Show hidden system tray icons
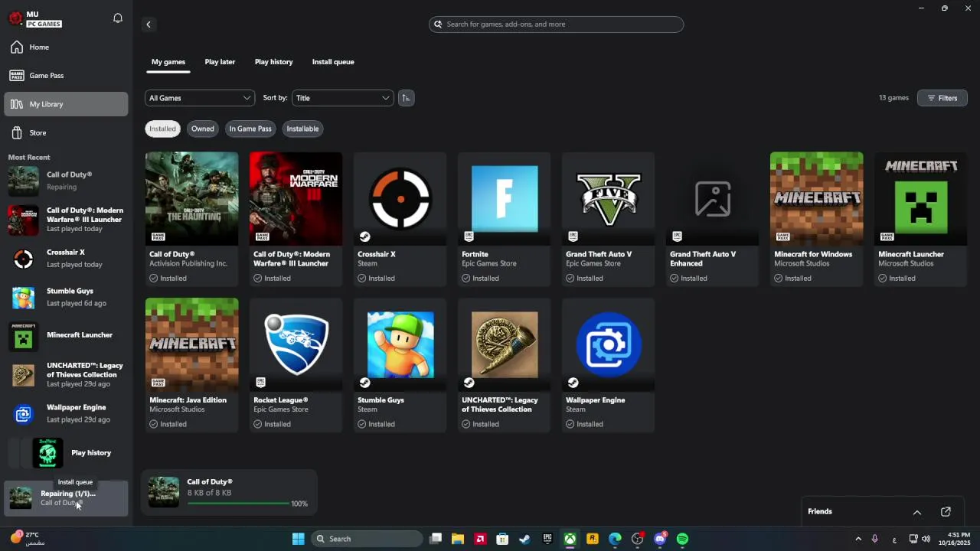 coord(858,539)
